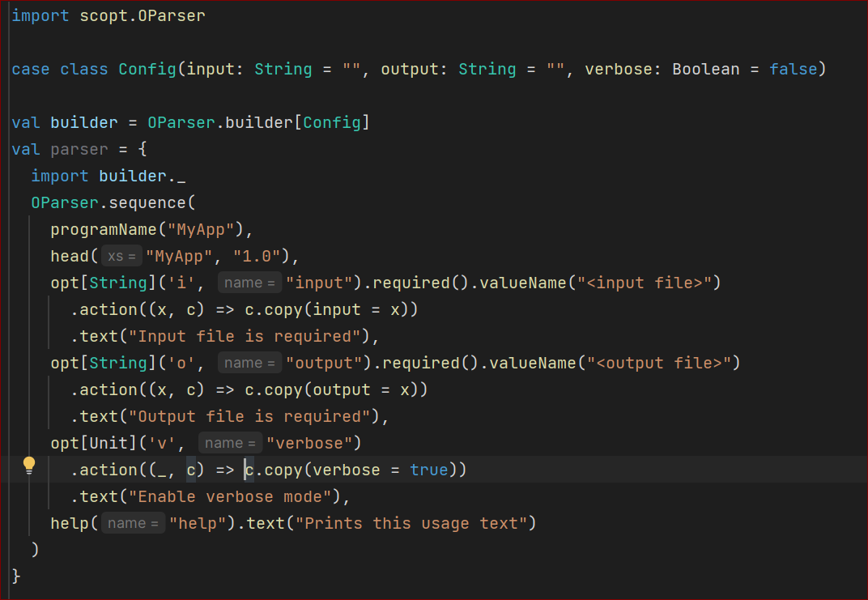The width and height of the screenshot is (868, 600).
Task: Click the "name =" hint beside "output"
Action: (x=249, y=363)
